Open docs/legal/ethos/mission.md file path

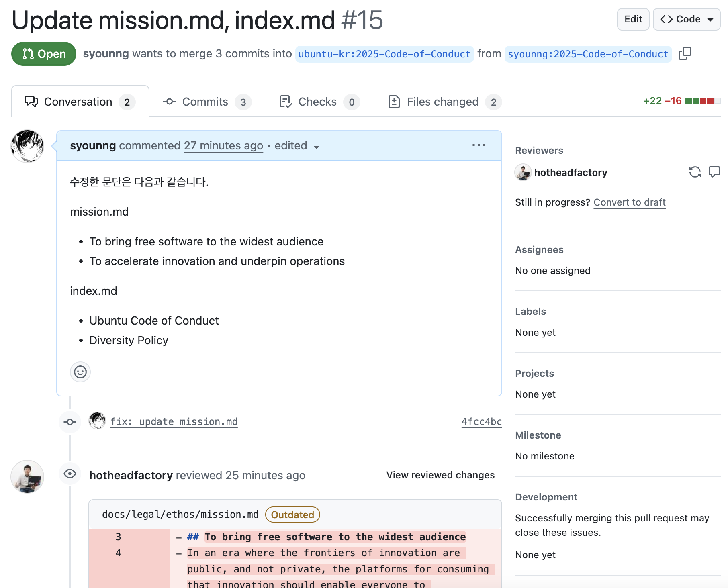[x=180, y=514]
